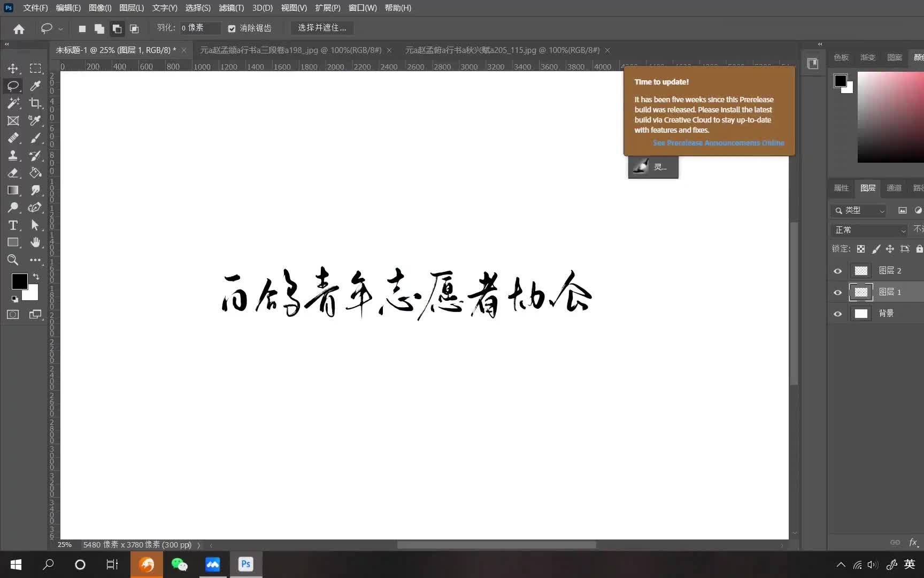This screenshot has width=924, height=578.
Task: Select the Paint Bucket tool
Action: 35,173
